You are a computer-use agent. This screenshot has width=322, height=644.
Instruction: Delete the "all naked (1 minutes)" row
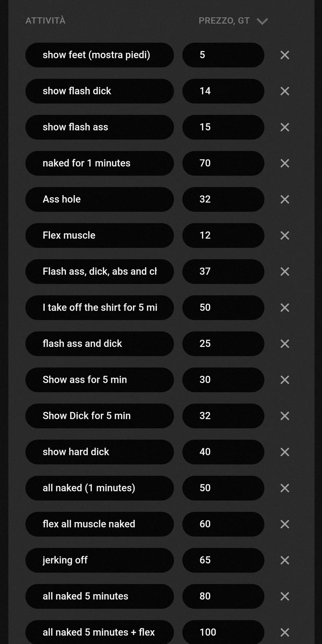pos(285,488)
